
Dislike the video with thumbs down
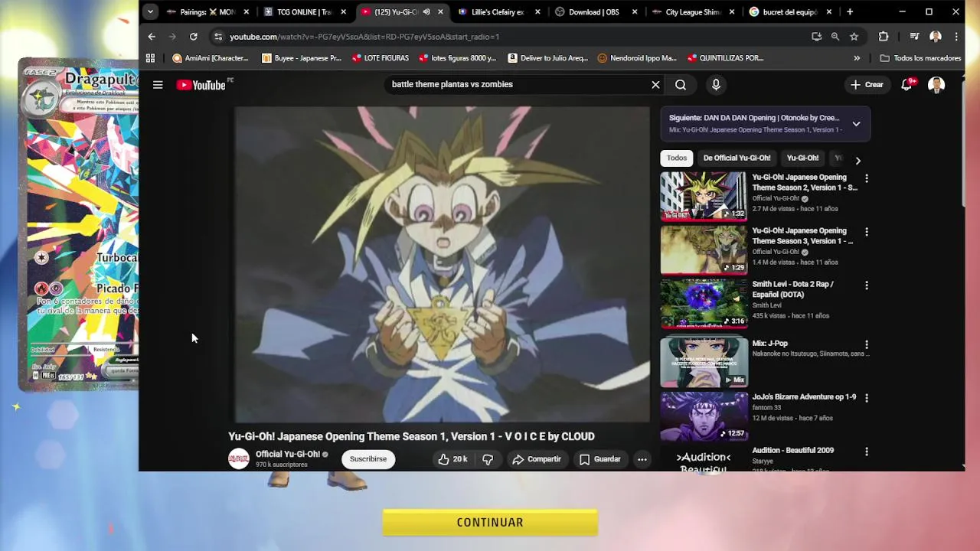coord(488,459)
